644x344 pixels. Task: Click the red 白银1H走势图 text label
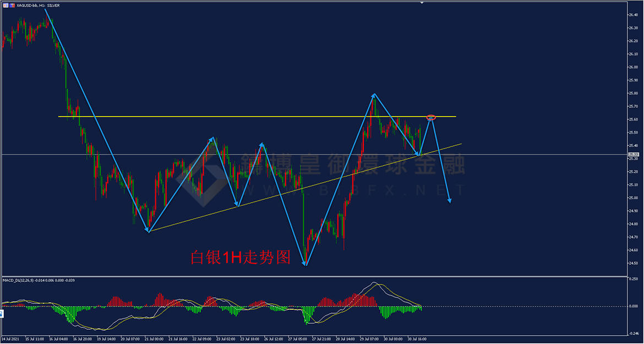click(241, 258)
